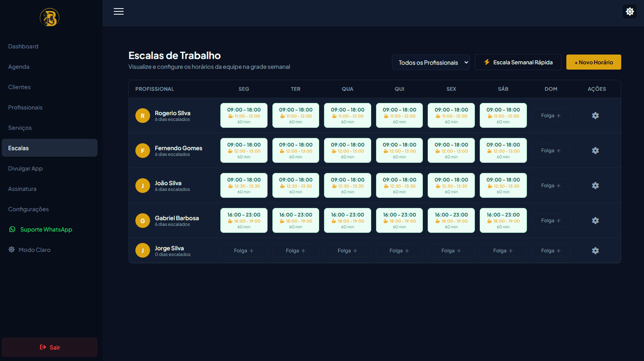Open settings gear for Jorge Silva row
This screenshot has height=361, width=644.
pyautogui.click(x=595, y=251)
